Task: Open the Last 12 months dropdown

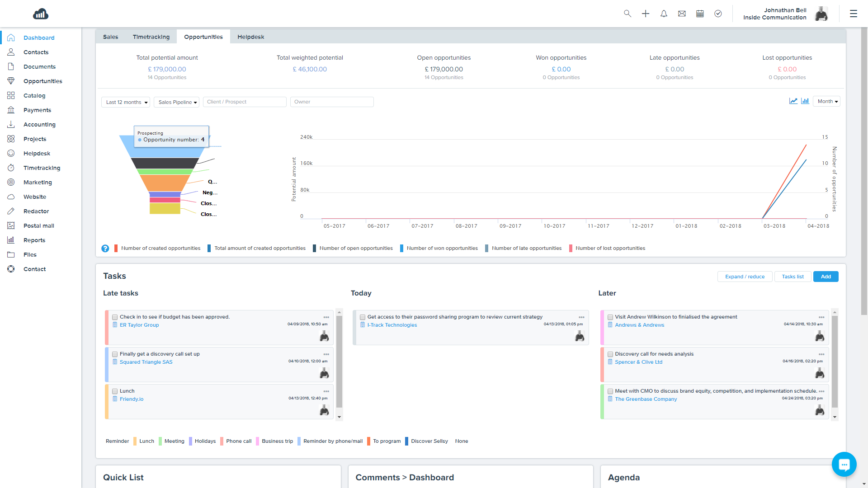Action: (x=126, y=102)
